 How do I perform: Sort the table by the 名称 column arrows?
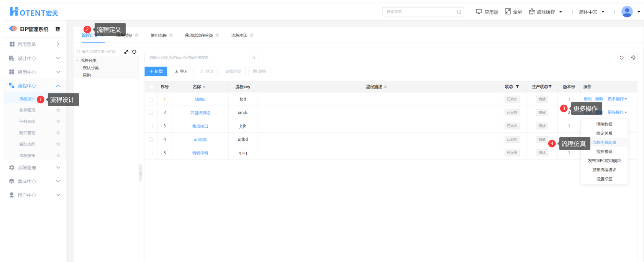click(x=204, y=87)
